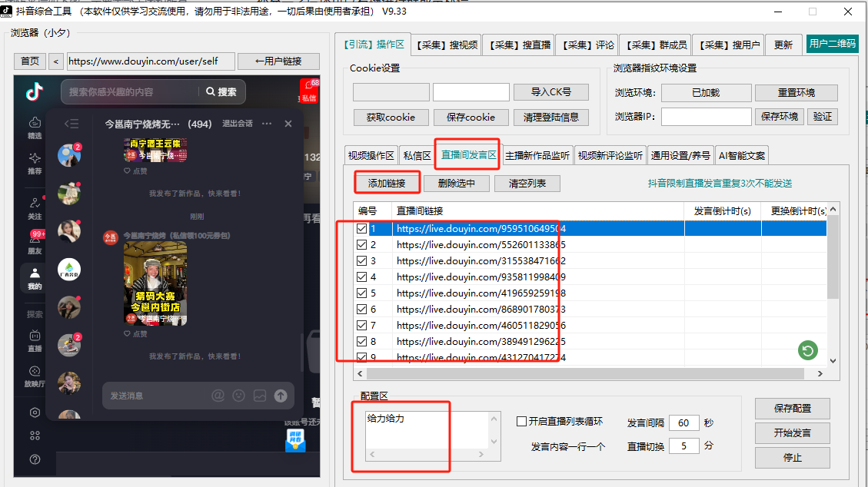Screen dimensions: 868x487
Task: Click the send arrow in message box
Action: (281, 396)
